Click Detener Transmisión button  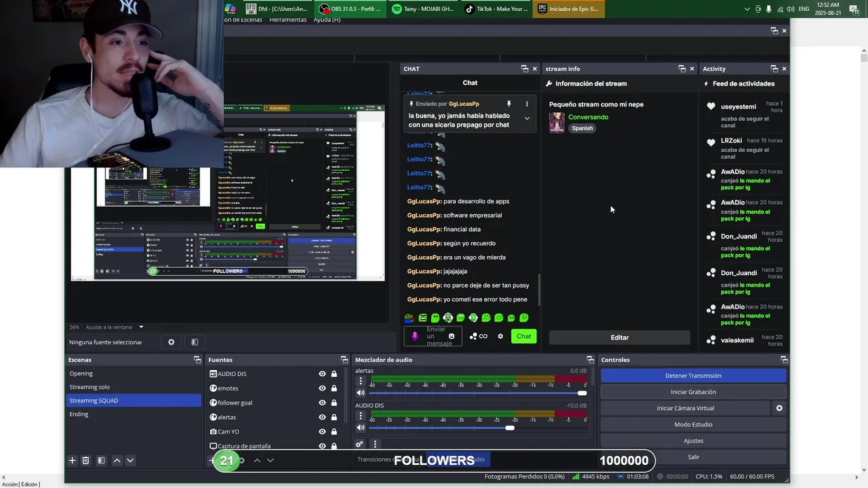[693, 375]
